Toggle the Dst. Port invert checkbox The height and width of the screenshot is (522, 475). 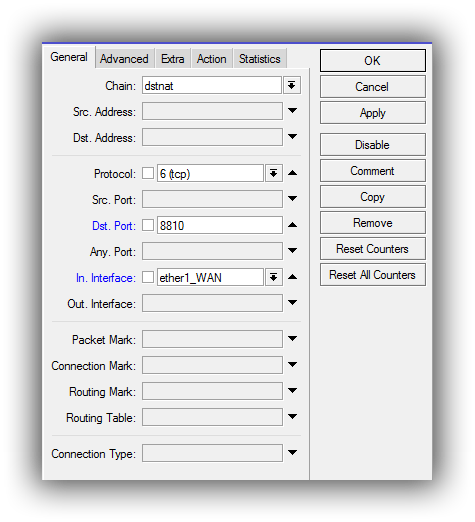pyautogui.click(x=148, y=225)
